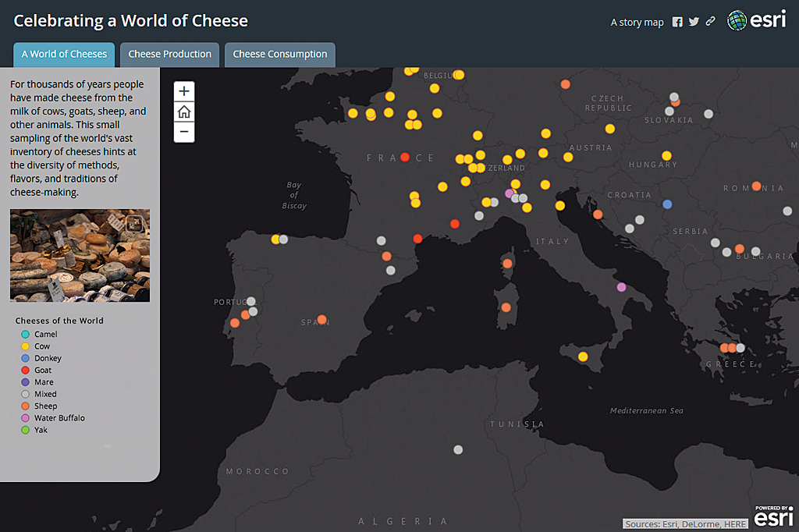Viewport: 799px width, 532px height.
Task: Share story map on Twitter
Action: click(694, 22)
